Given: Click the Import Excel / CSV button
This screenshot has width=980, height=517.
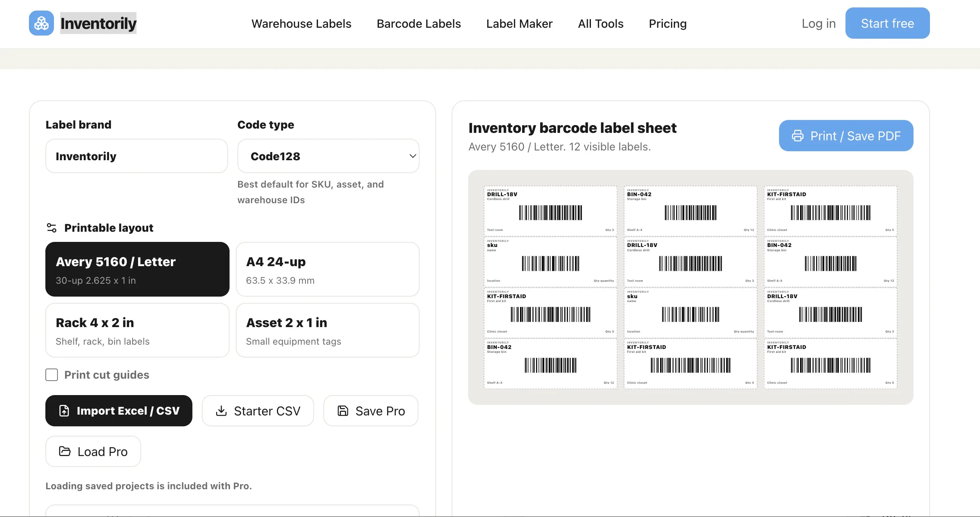Looking at the screenshot, I should (x=119, y=411).
